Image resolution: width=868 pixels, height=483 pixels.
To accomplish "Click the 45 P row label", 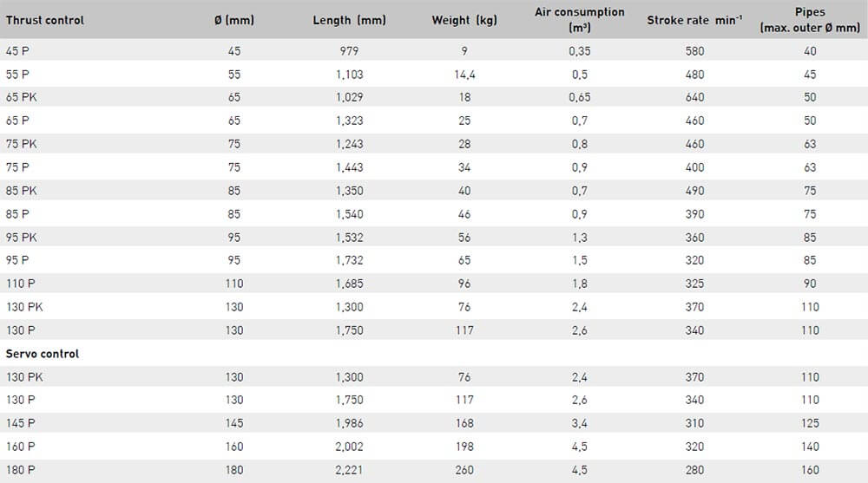I will pyautogui.click(x=17, y=51).
